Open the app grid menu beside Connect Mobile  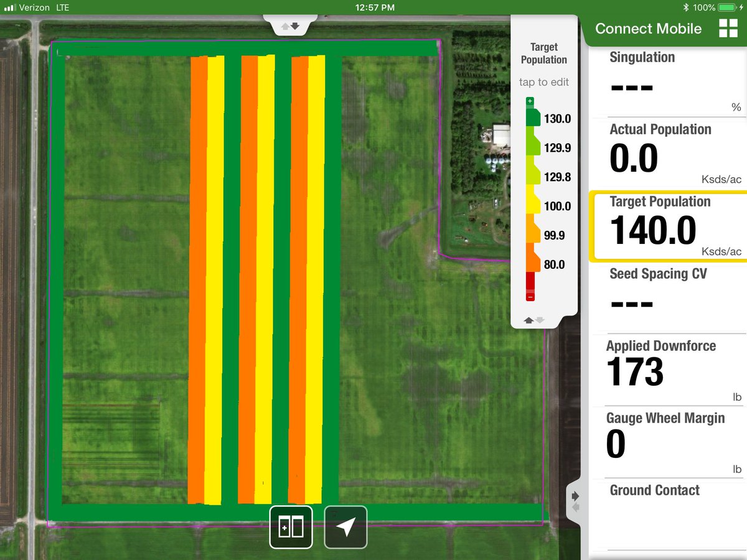coord(728,28)
